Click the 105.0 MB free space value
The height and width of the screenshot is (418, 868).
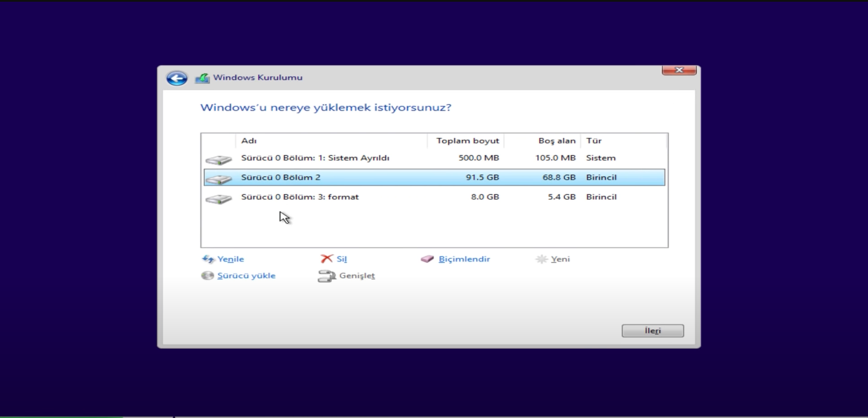(x=555, y=158)
